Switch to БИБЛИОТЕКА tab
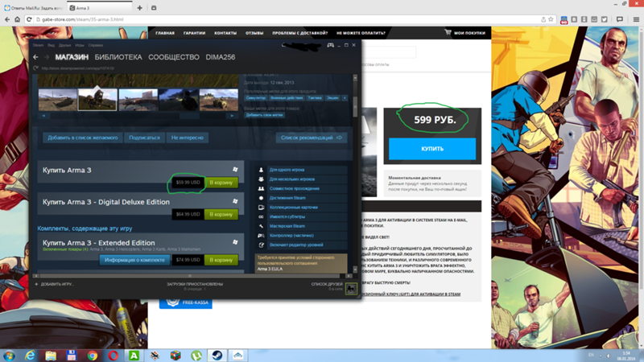644x362 pixels. [x=118, y=57]
